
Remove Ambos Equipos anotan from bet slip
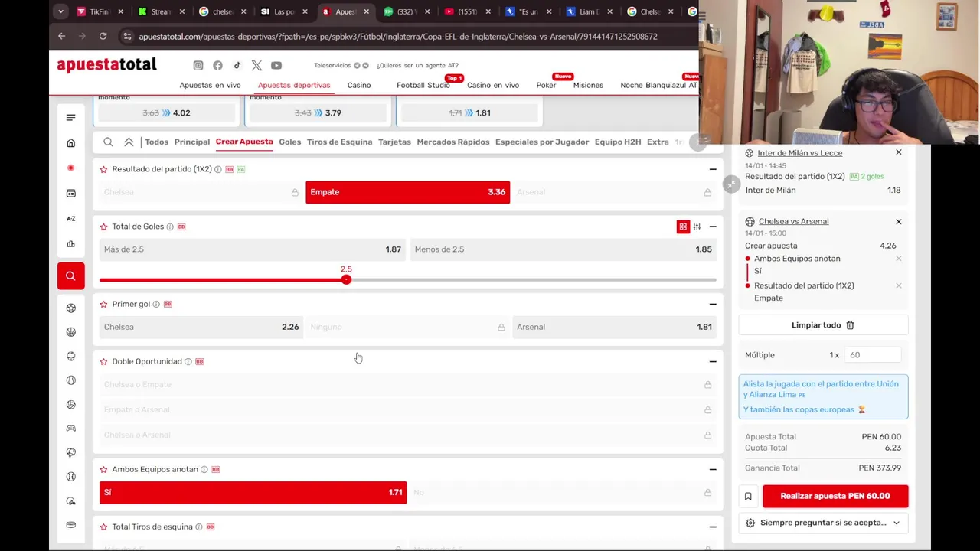[x=899, y=259]
